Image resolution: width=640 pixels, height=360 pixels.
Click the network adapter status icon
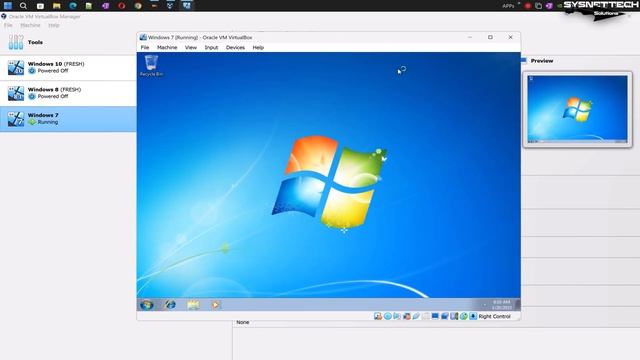407,316
